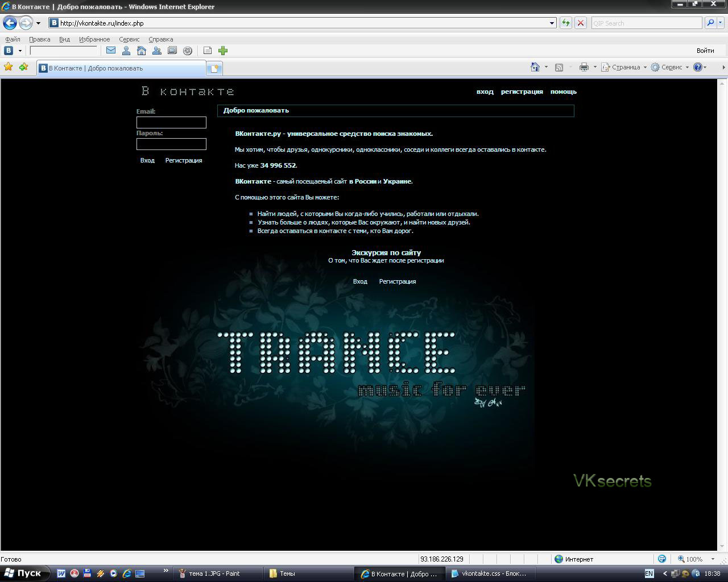Open recent pages dropdown next to Forward

38,23
